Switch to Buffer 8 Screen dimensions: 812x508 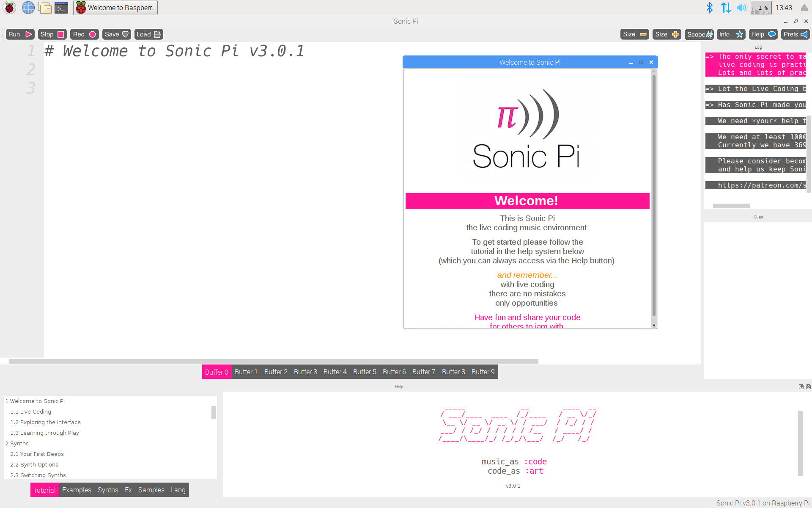[x=453, y=372]
